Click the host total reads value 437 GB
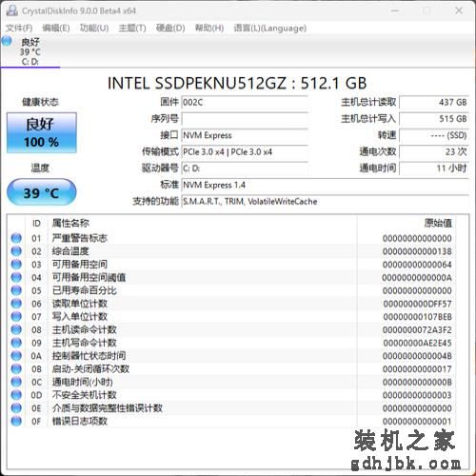The width and height of the screenshot is (476, 476). pyautogui.click(x=434, y=103)
